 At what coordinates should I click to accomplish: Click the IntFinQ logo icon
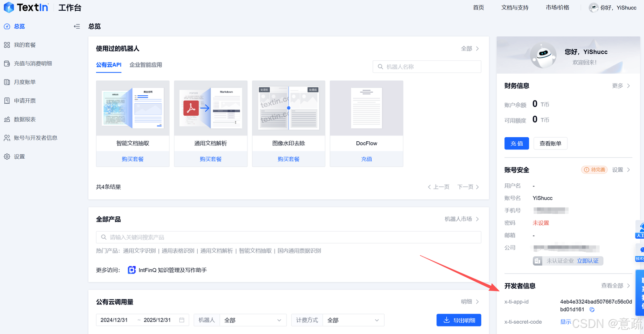pyautogui.click(x=131, y=270)
